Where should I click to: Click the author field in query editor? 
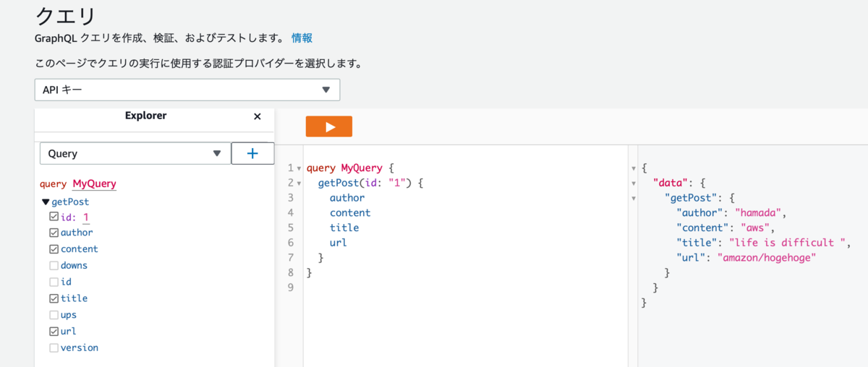point(347,198)
